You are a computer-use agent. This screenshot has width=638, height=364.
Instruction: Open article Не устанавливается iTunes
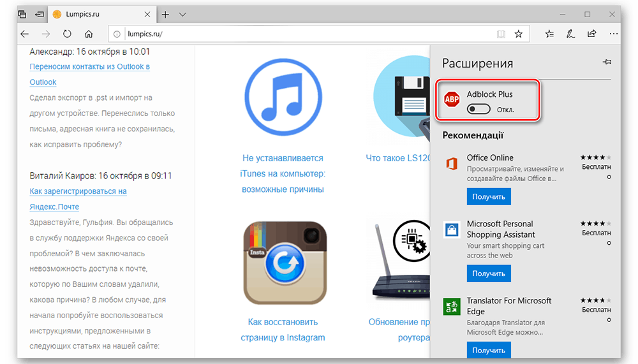pos(283,173)
